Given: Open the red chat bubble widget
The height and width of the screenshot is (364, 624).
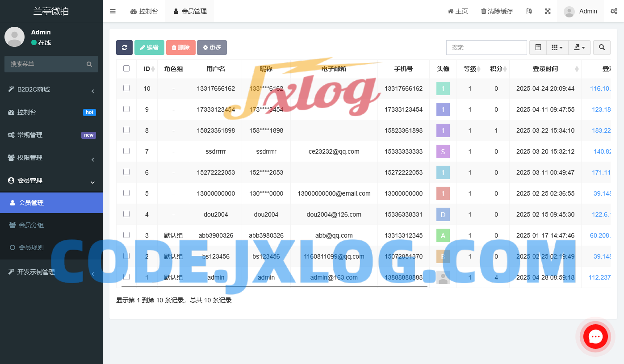Looking at the screenshot, I should (x=595, y=337).
